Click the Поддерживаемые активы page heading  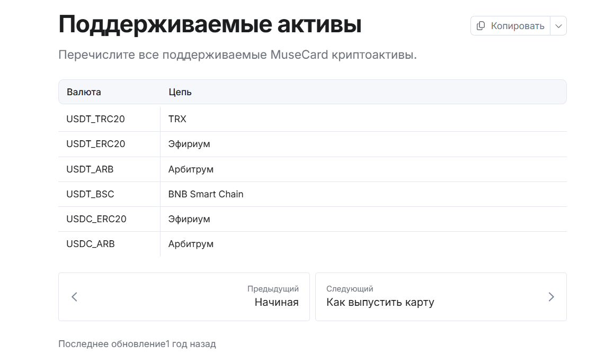(210, 25)
